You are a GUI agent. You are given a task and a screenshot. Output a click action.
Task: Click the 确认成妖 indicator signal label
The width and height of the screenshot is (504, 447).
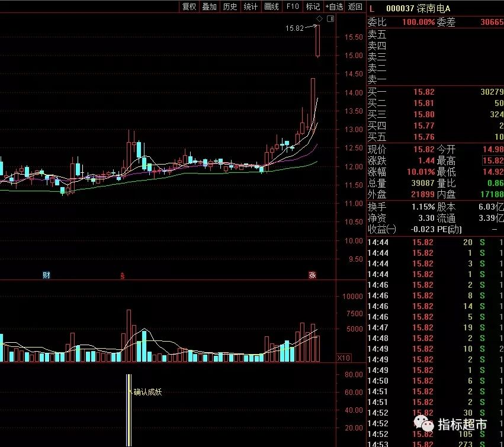tap(147, 391)
